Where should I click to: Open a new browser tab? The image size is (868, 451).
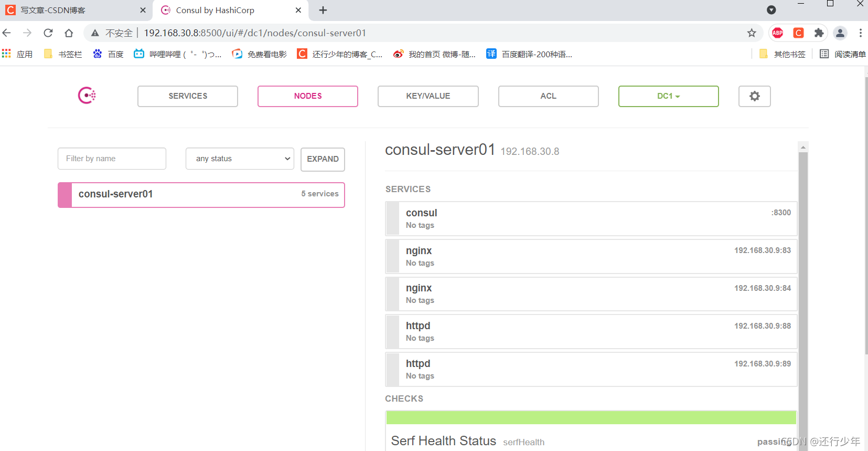coord(323,10)
